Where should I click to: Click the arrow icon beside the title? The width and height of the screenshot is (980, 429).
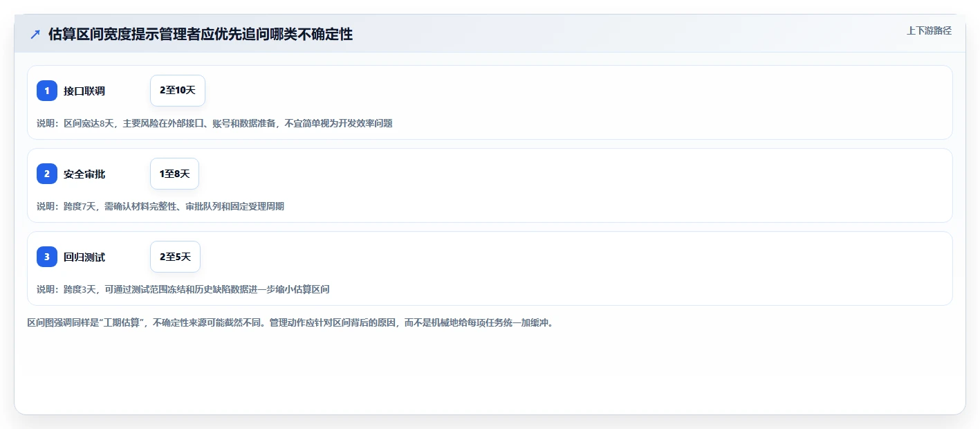(x=35, y=35)
